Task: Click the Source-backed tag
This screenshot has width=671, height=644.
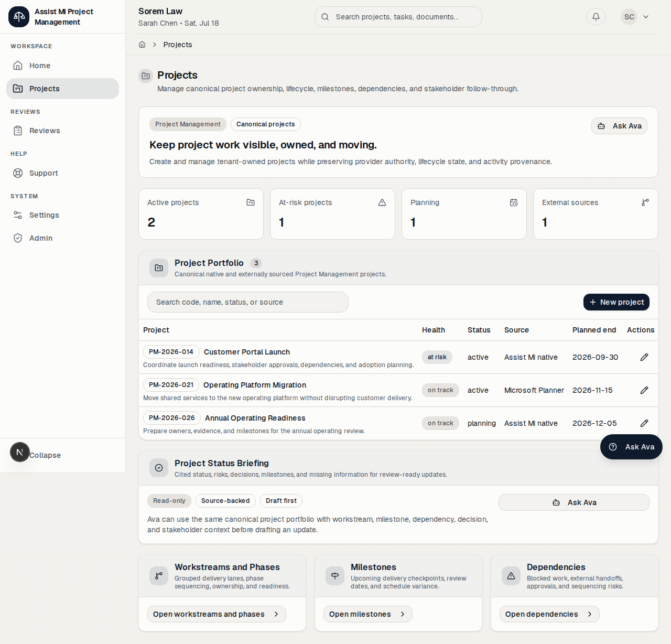Action: pos(225,501)
